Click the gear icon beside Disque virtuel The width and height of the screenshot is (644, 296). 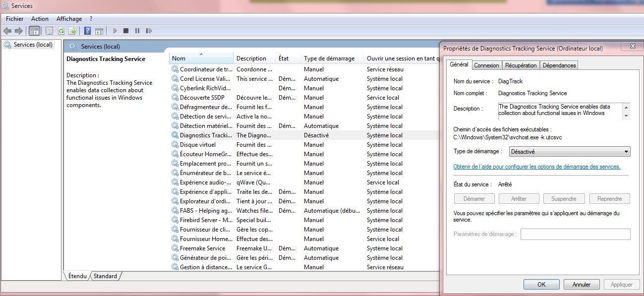coord(175,145)
